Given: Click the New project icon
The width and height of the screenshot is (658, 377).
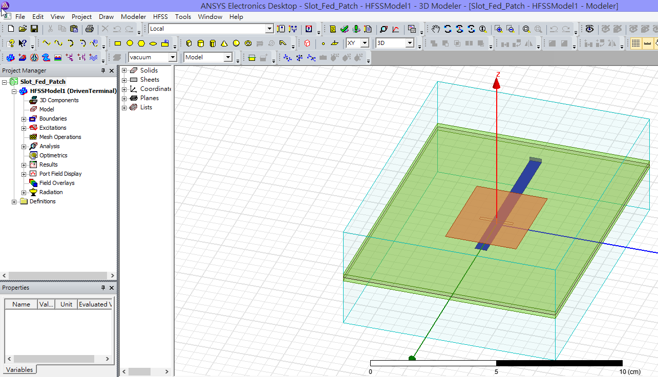Looking at the screenshot, I should (11, 29).
